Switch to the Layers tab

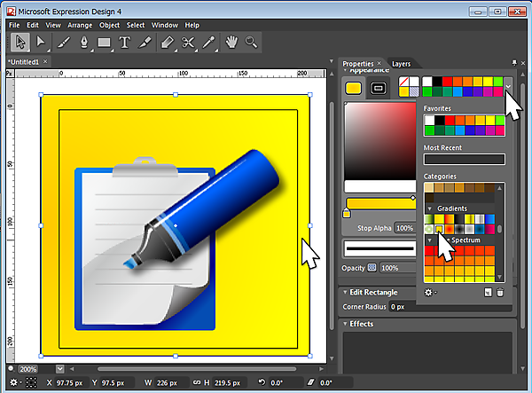tap(401, 64)
